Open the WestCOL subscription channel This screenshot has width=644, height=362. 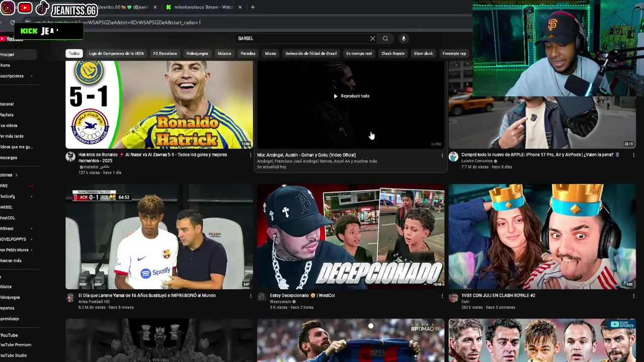tap(8, 218)
